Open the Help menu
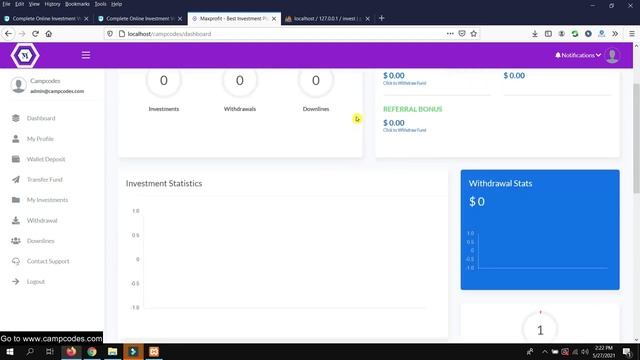 pos(116,4)
